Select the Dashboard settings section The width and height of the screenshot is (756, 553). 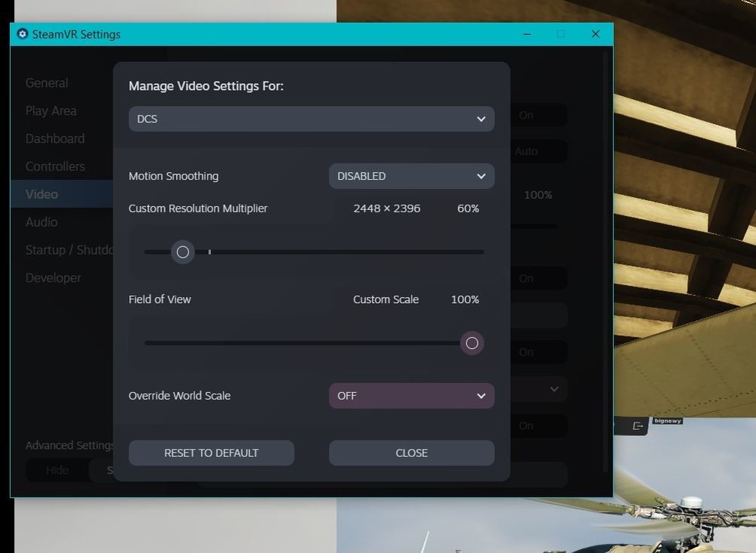pyautogui.click(x=55, y=138)
